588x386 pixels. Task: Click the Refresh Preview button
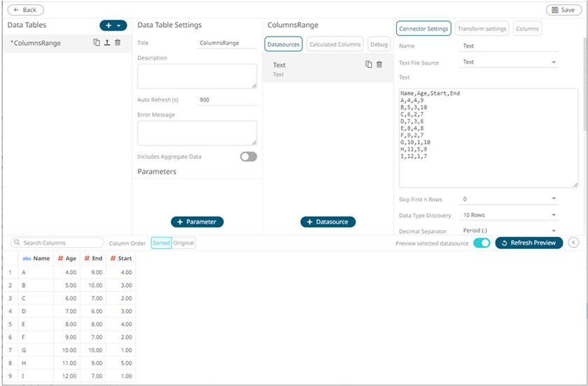pyautogui.click(x=528, y=242)
